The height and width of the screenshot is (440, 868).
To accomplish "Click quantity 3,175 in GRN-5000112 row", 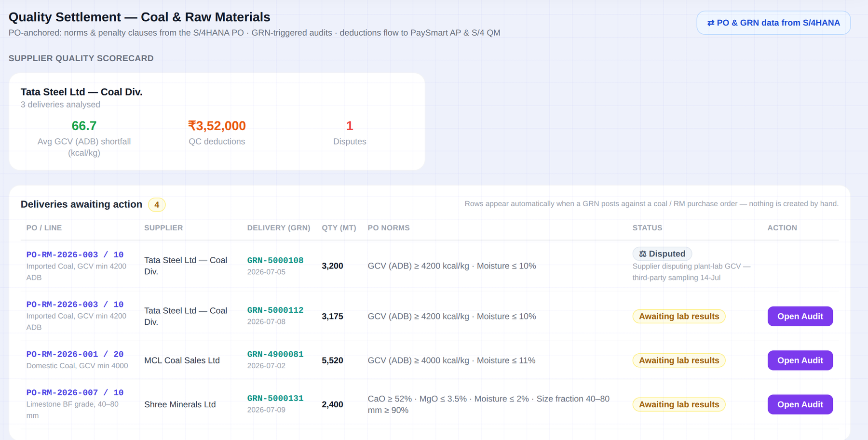I will point(332,317).
